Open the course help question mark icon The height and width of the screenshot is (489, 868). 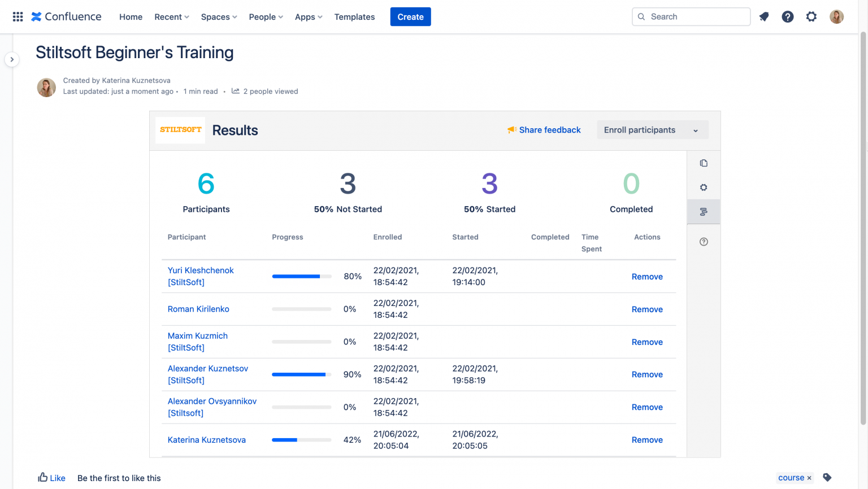point(704,241)
